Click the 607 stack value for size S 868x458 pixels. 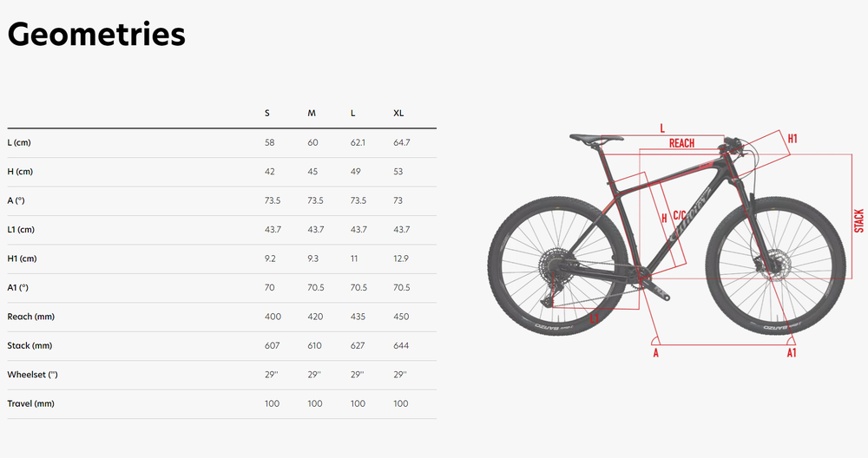(x=270, y=345)
